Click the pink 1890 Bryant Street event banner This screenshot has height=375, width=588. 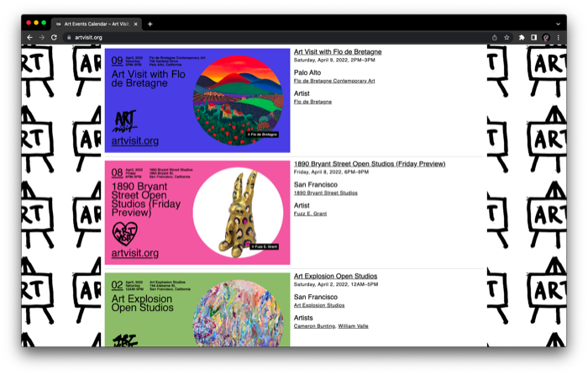pyautogui.click(x=197, y=213)
